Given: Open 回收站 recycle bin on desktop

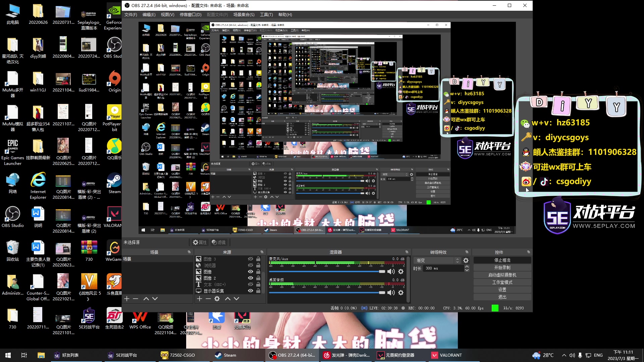Looking at the screenshot, I should point(13,251).
